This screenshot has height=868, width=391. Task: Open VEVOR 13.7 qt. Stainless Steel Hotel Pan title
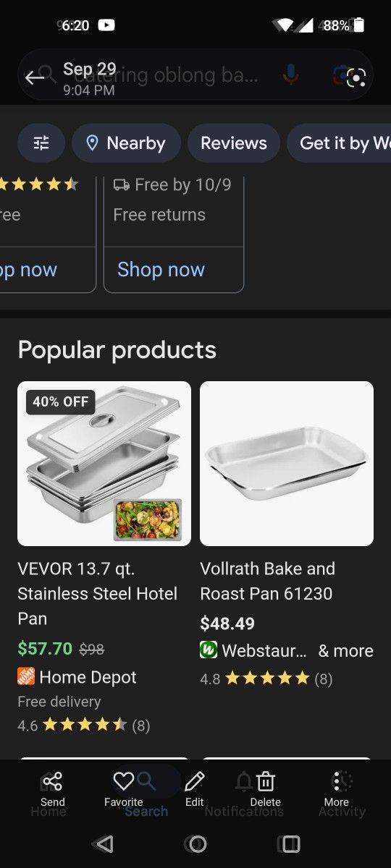pyautogui.click(x=98, y=594)
